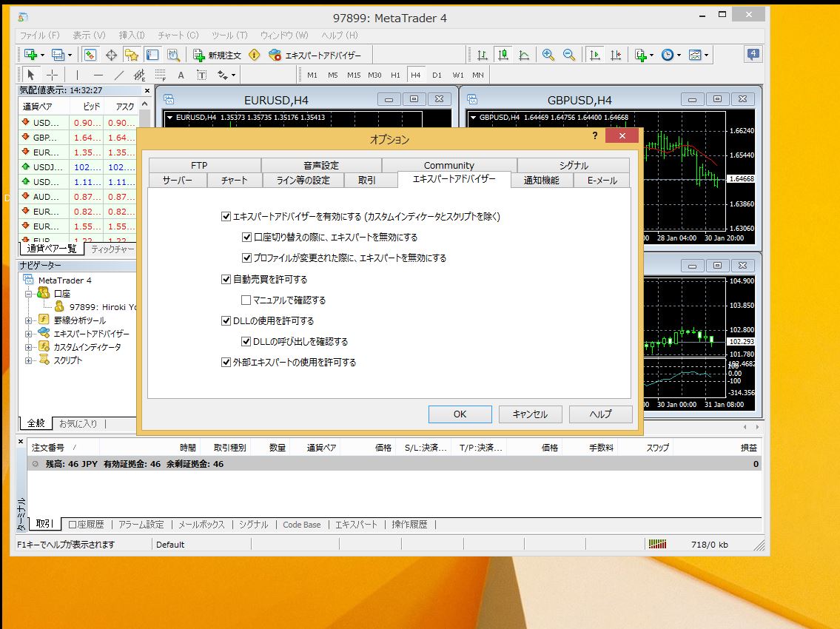Toggle the auto scroll chart icon

[594, 55]
